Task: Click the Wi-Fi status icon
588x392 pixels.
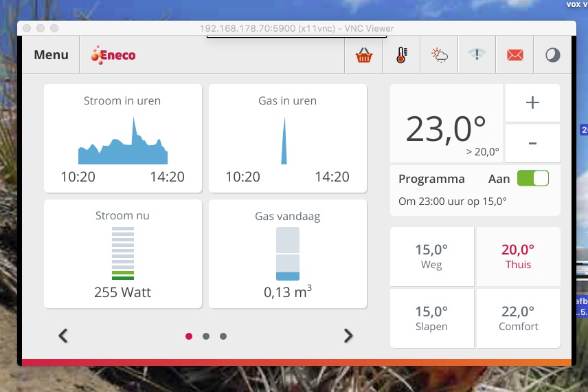Action: [x=477, y=56]
